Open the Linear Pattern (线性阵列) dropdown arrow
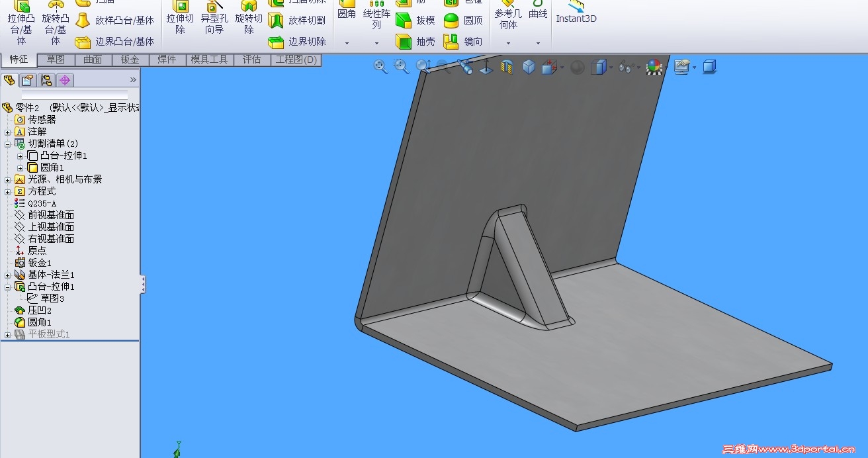 pos(376,43)
